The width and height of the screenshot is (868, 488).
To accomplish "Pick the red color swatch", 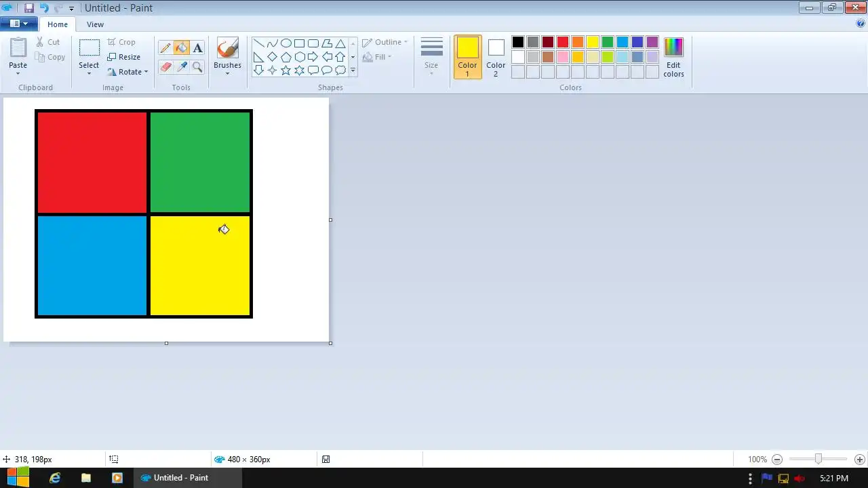I will (563, 42).
